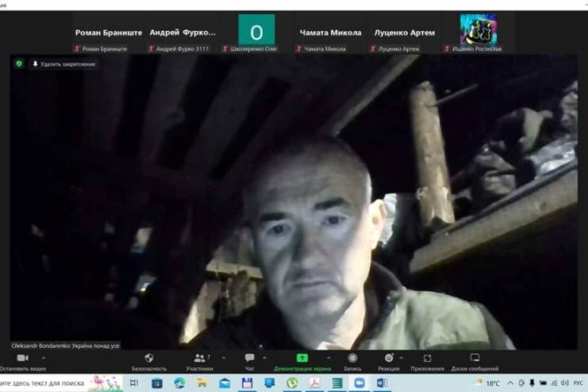Open the Реакции reactions menu
The width and height of the screenshot is (588, 392).
click(389, 359)
